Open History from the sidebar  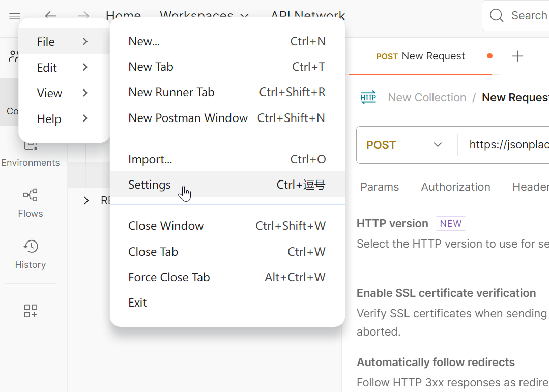(31, 254)
